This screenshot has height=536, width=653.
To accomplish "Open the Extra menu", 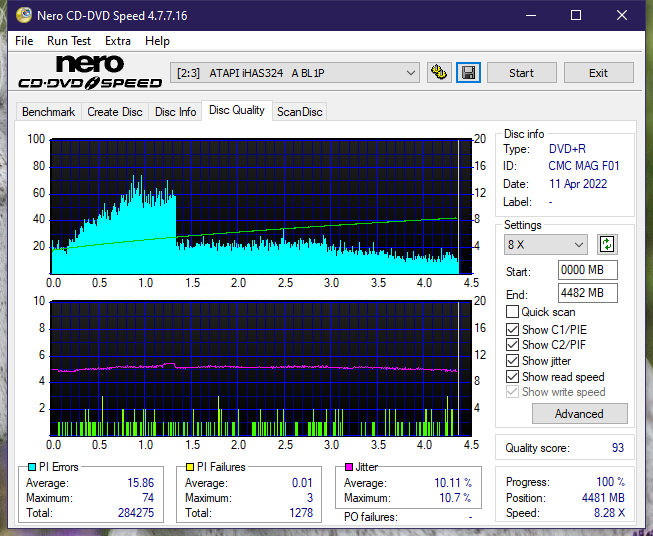I will point(118,41).
